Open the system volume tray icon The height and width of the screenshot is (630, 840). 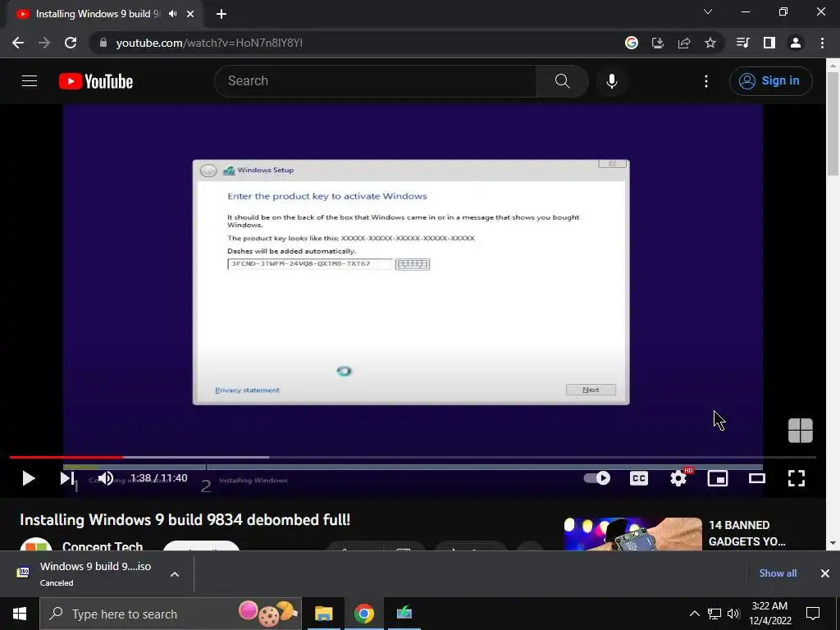(x=733, y=614)
